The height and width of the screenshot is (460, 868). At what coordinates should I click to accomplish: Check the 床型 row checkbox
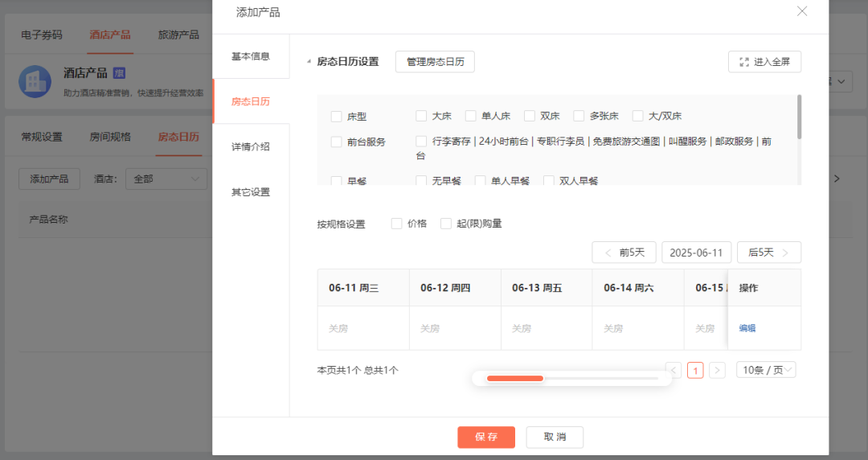coord(336,117)
